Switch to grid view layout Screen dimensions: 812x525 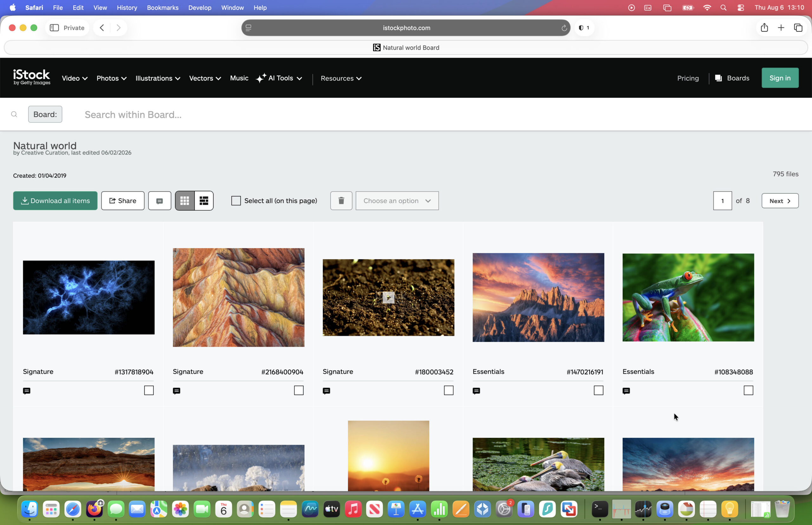click(185, 201)
